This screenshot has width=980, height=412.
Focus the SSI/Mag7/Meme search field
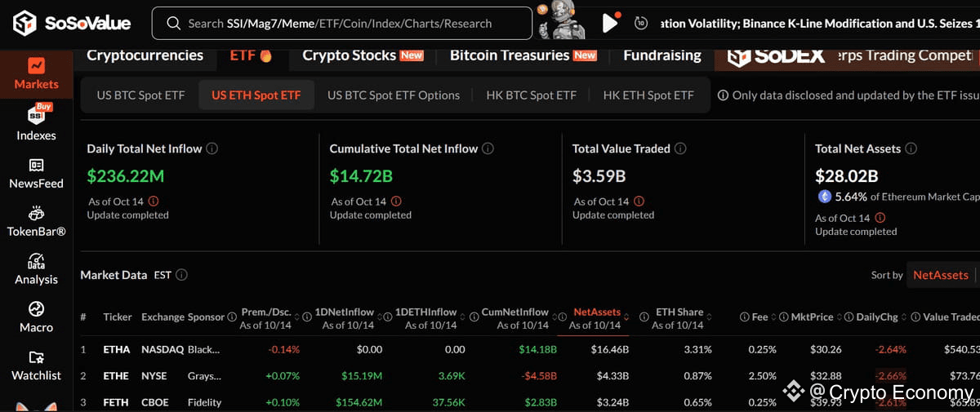[341, 24]
